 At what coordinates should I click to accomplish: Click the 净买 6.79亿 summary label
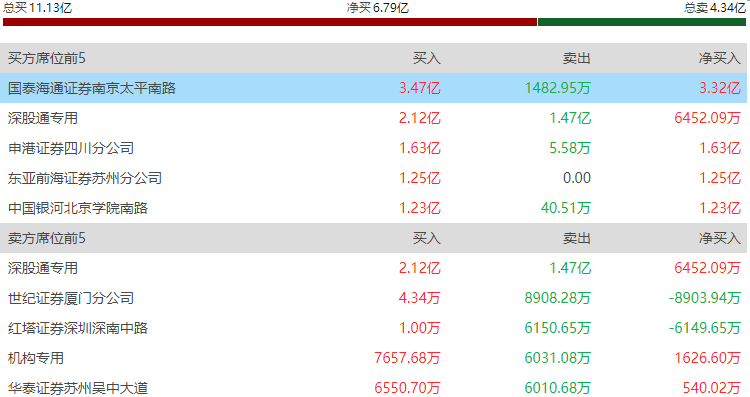[378, 8]
